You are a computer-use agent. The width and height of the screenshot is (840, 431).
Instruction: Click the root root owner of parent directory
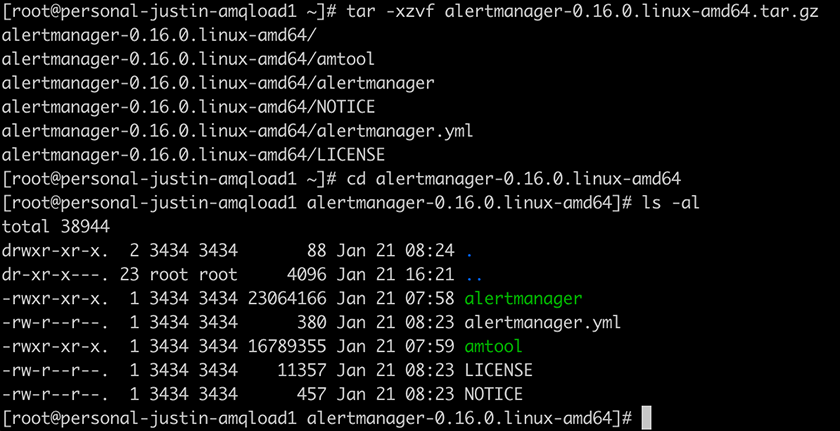[x=193, y=275]
